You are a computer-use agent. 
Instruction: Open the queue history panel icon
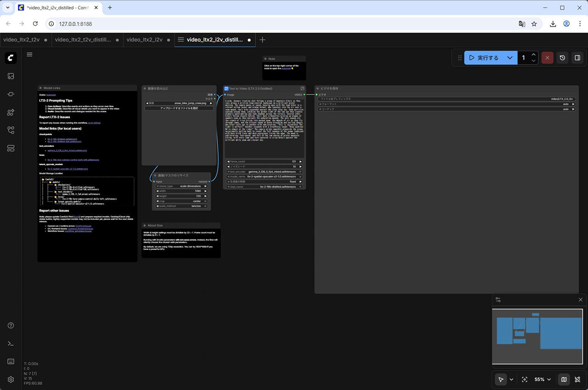(x=562, y=58)
